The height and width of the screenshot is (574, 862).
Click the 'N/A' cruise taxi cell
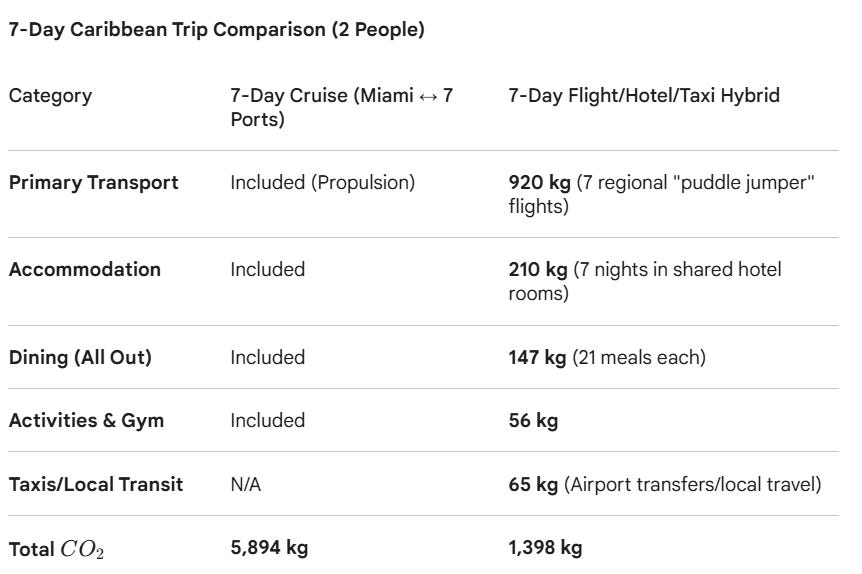pos(246,484)
